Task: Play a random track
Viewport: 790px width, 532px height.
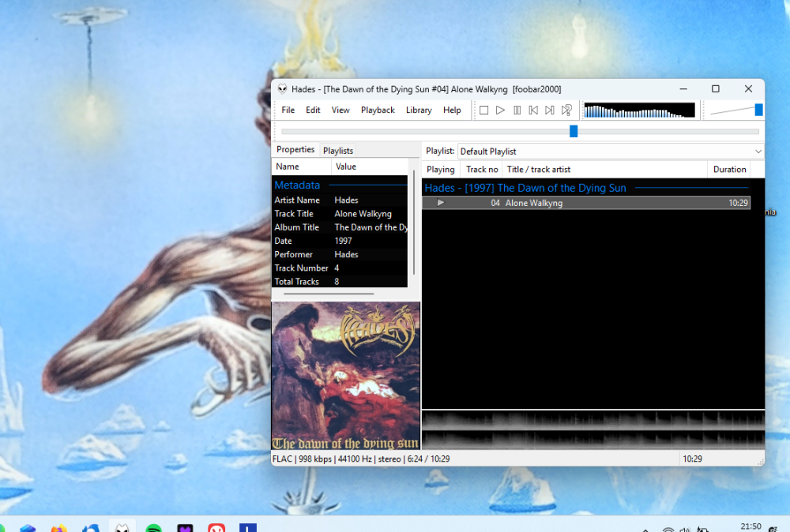Action: coord(566,111)
